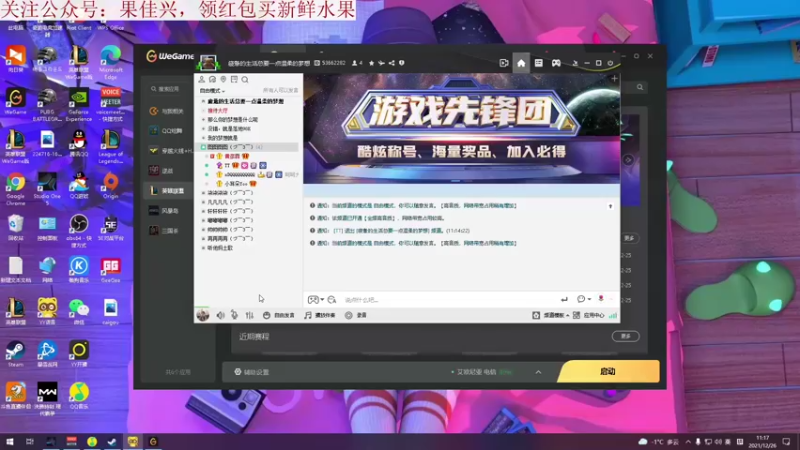Viewport: 800px width, 450px height.
Task: Select user TT in the channel member list
Action: click(227, 165)
